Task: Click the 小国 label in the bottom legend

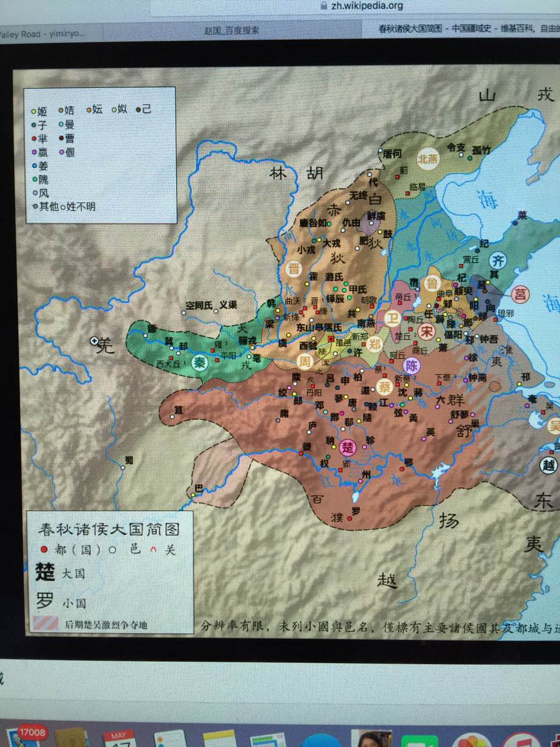Action: (x=75, y=603)
